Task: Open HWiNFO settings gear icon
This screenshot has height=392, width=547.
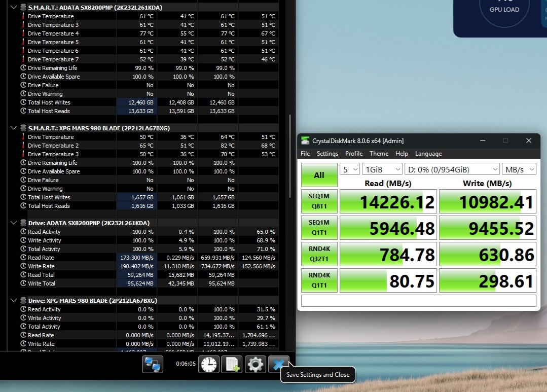Action: 256,364
